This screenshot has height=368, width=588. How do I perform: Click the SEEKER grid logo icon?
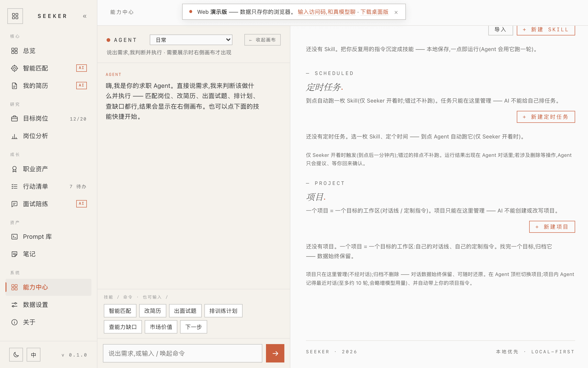tap(15, 16)
